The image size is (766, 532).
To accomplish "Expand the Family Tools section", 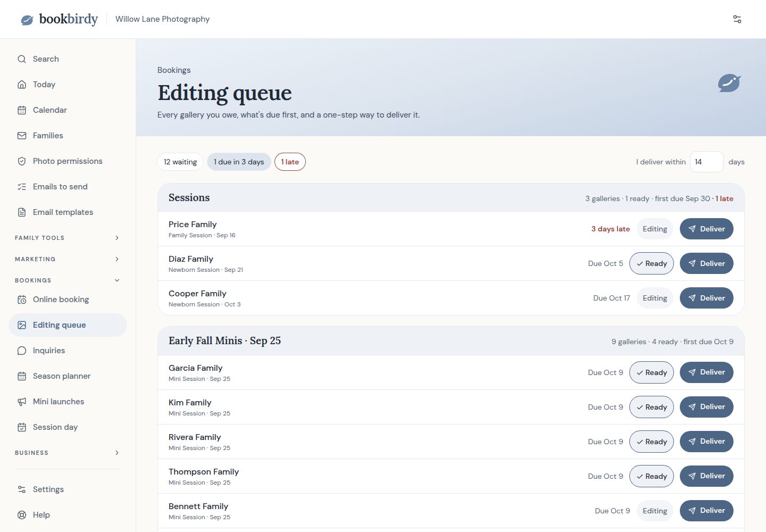I will click(x=68, y=238).
